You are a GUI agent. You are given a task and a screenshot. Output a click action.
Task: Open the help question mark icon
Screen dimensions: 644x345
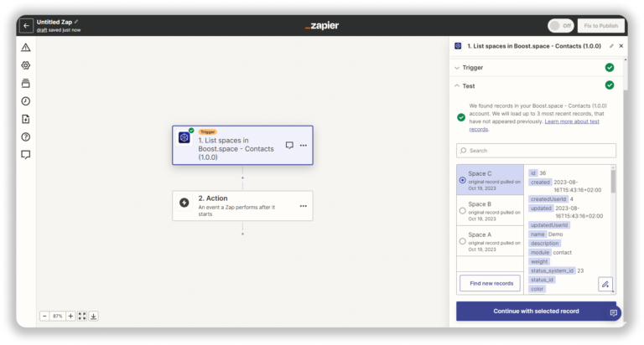pyautogui.click(x=26, y=136)
